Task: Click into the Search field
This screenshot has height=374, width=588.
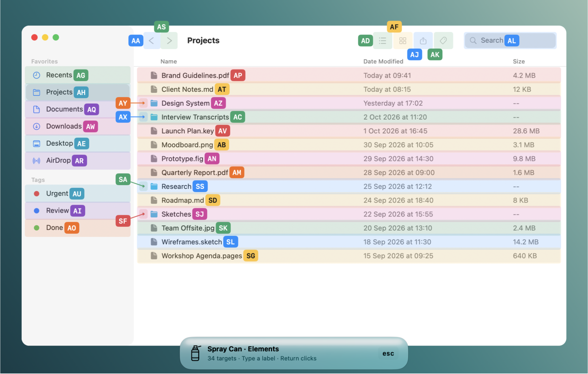Action: pyautogui.click(x=510, y=41)
